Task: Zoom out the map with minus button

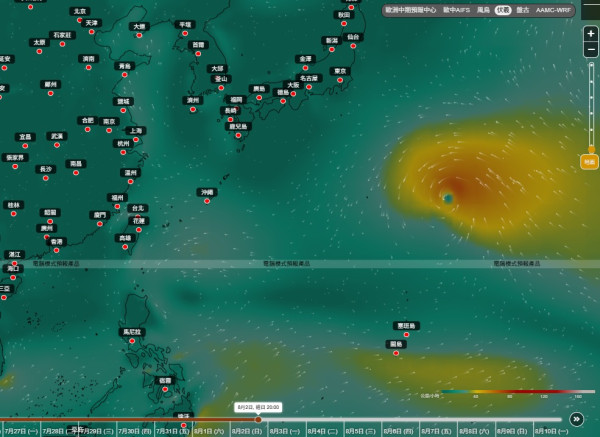Action: pos(591,50)
